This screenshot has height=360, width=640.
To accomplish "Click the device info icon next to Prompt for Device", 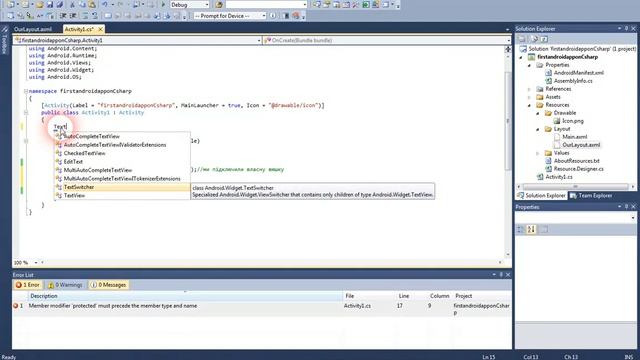I will (273, 16).
